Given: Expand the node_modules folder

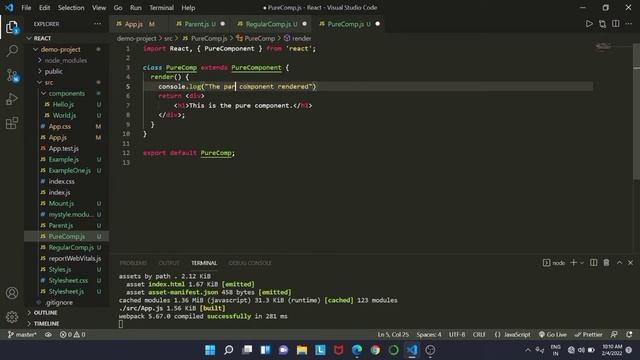Looking at the screenshot, I should point(67,60).
